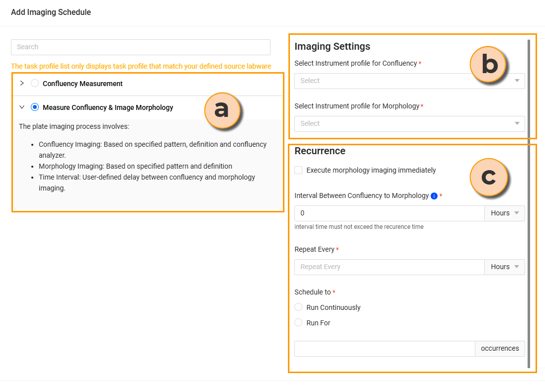The width and height of the screenshot is (545, 392).
Task: Collapse the Measure Confluency & Image Morphology row
Action: pyautogui.click(x=22, y=107)
